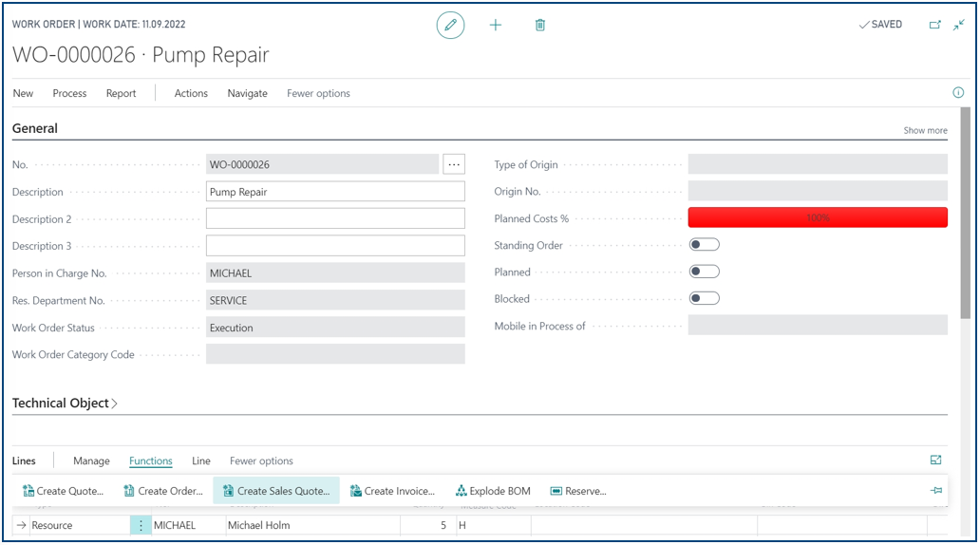This screenshot has height=545, width=980.
Task: Click the row arrow before Resource
Action: [21, 525]
